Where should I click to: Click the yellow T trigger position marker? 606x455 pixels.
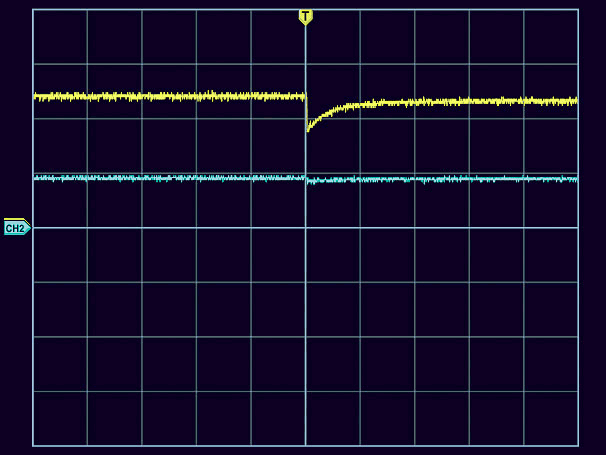pyautogui.click(x=306, y=17)
